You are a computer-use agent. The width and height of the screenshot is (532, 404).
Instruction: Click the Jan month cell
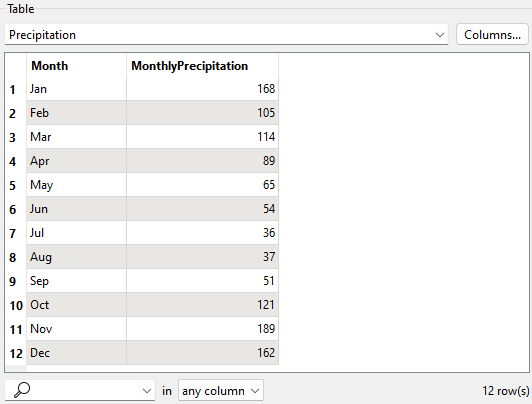tap(76, 89)
